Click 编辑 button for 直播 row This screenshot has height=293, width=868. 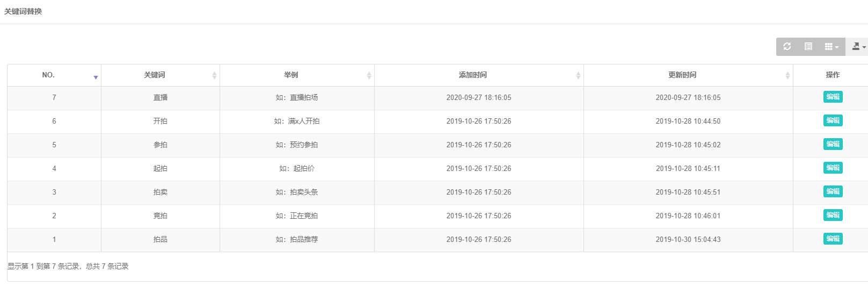(x=833, y=97)
